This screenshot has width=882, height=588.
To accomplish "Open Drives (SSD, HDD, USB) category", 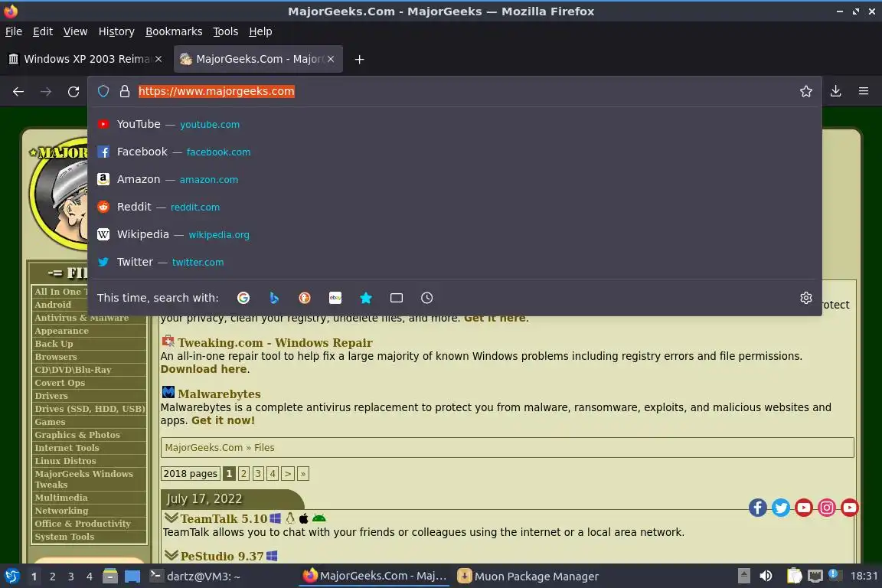I will tap(90, 409).
